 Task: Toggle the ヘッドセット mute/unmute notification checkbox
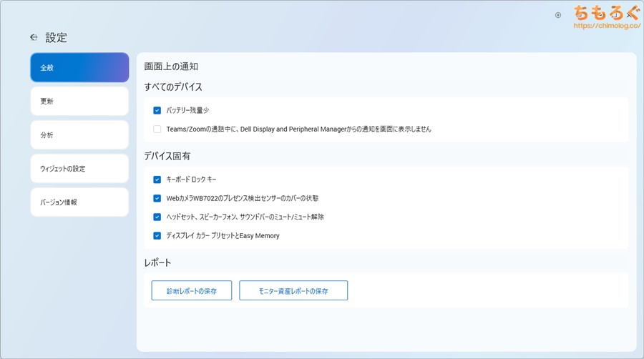pyautogui.click(x=157, y=217)
